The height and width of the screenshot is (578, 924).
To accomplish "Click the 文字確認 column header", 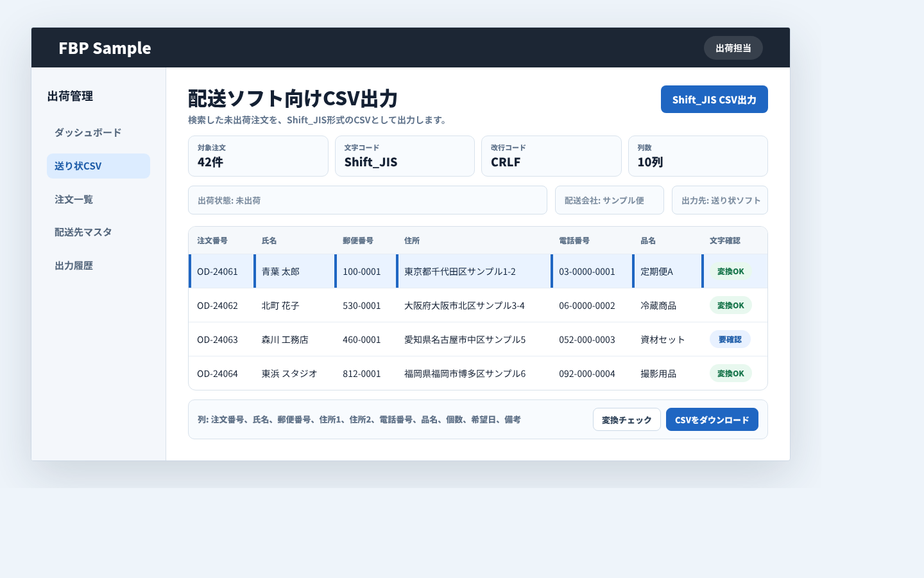I will [725, 241].
